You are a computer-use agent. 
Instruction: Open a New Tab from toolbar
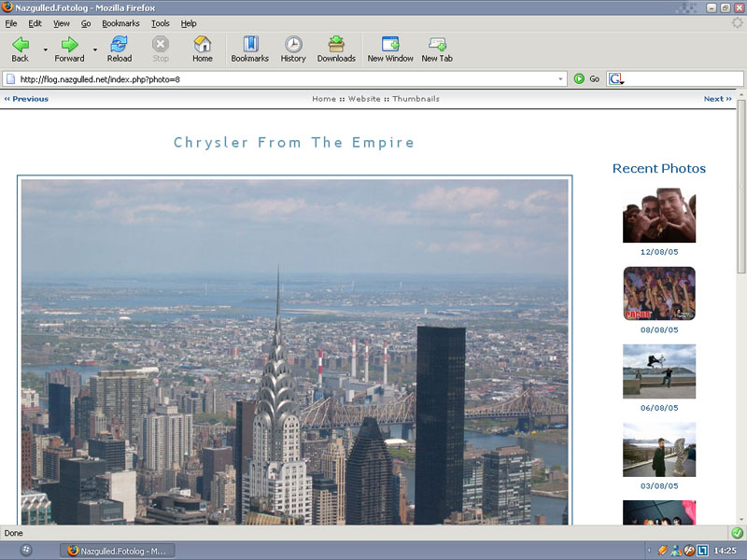click(x=437, y=49)
